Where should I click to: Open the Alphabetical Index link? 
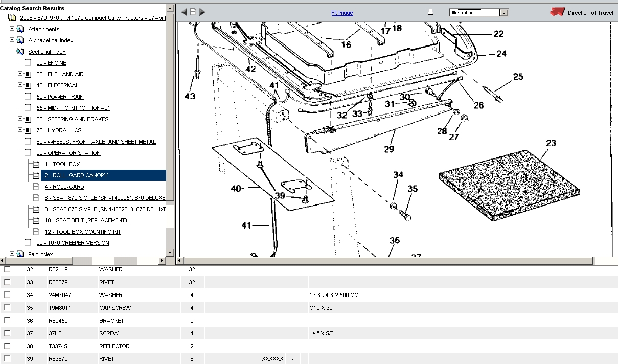coord(51,40)
